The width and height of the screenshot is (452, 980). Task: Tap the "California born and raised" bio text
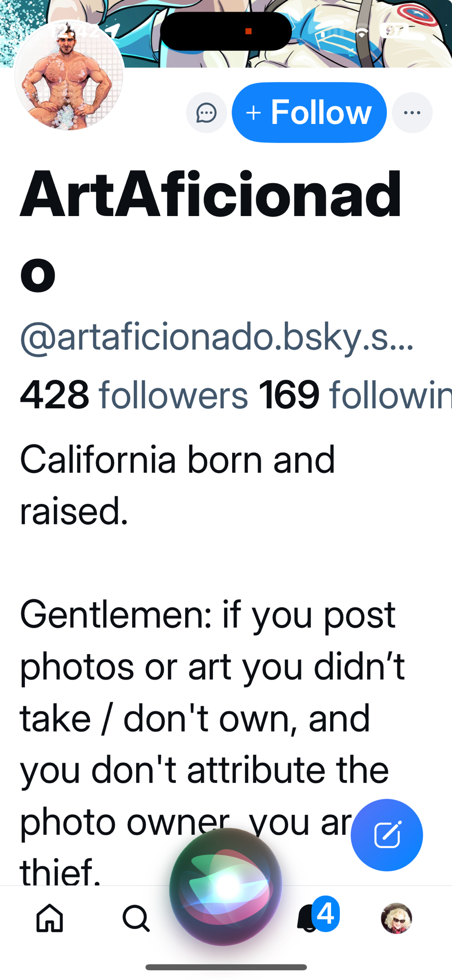(x=177, y=484)
